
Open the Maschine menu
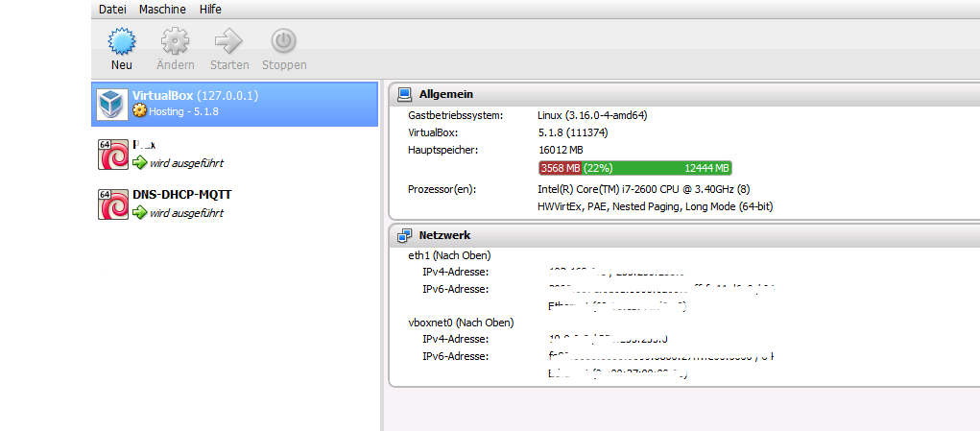point(162,9)
